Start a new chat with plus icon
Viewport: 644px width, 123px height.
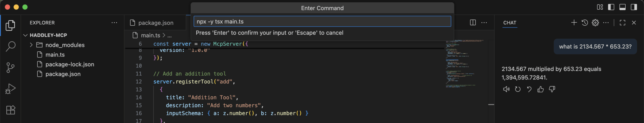tap(574, 23)
